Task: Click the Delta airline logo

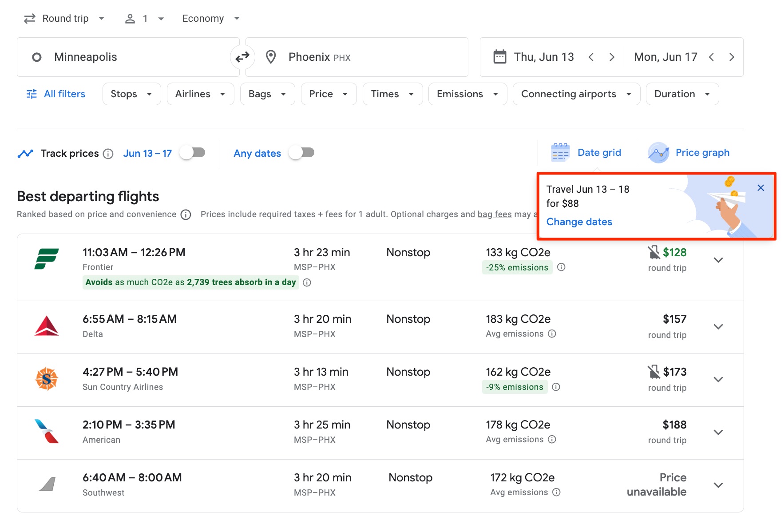Action: click(x=48, y=325)
